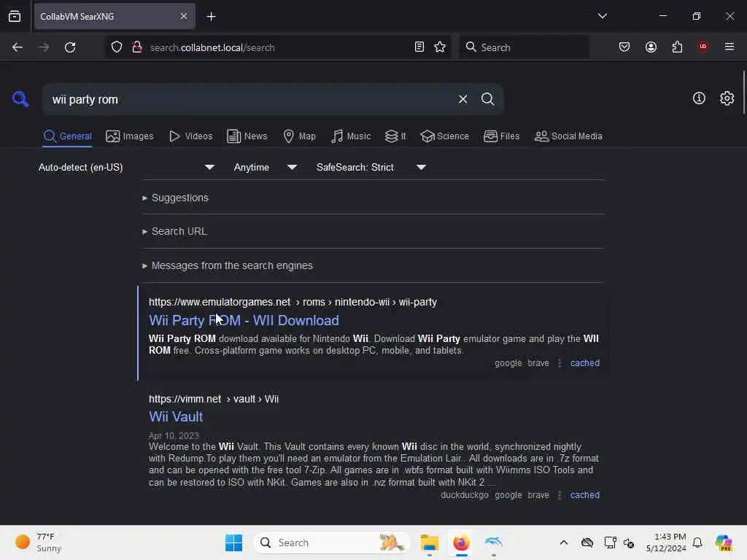
Task: Click the emulatorgames.net result URL
Action: pos(293,303)
